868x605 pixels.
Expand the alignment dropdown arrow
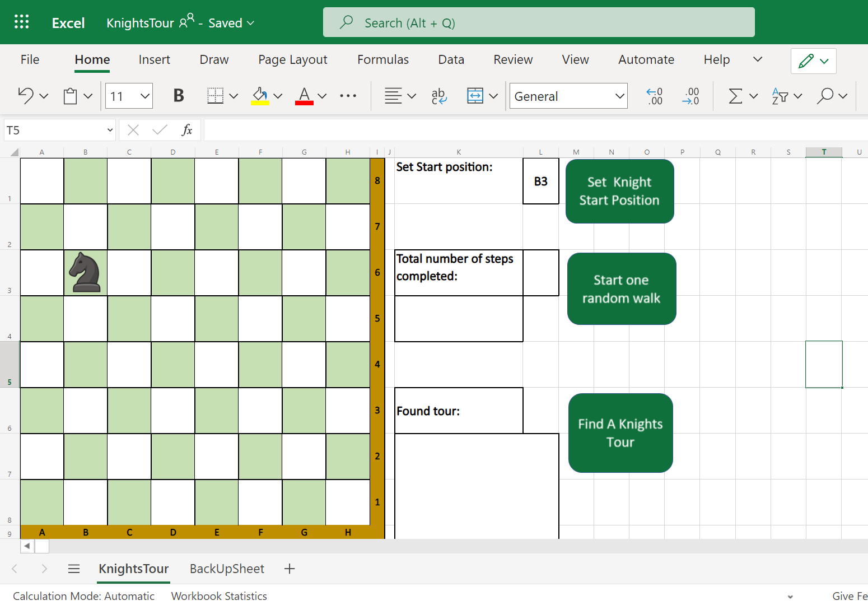[x=412, y=96]
